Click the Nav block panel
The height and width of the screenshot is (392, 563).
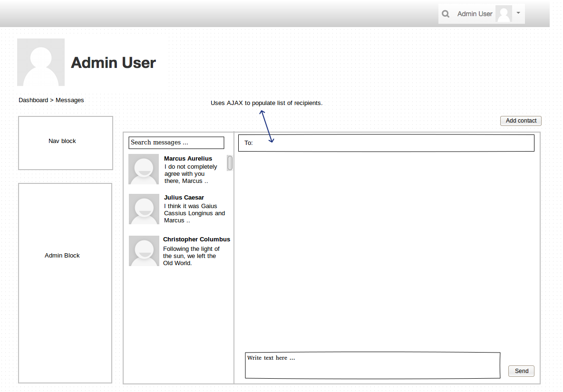pos(65,143)
